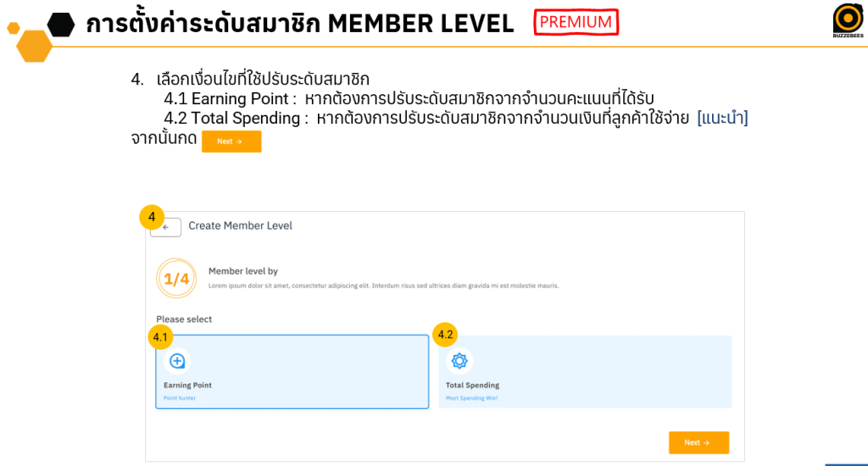
Task: Click the Earning Point plus icon
Action: coord(177,361)
